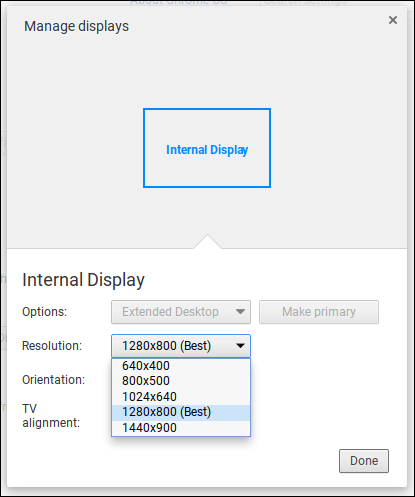
Task: Close the Manage displays dialog
Action: click(x=393, y=20)
